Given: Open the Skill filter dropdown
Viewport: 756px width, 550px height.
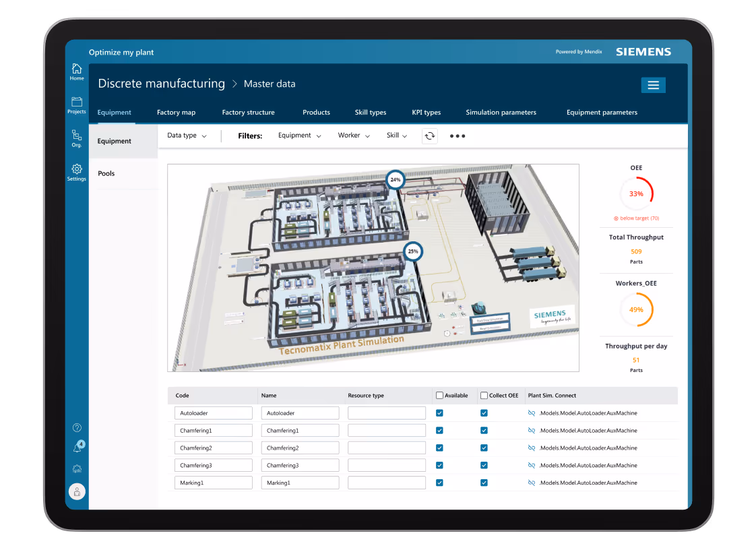Looking at the screenshot, I should tap(397, 135).
